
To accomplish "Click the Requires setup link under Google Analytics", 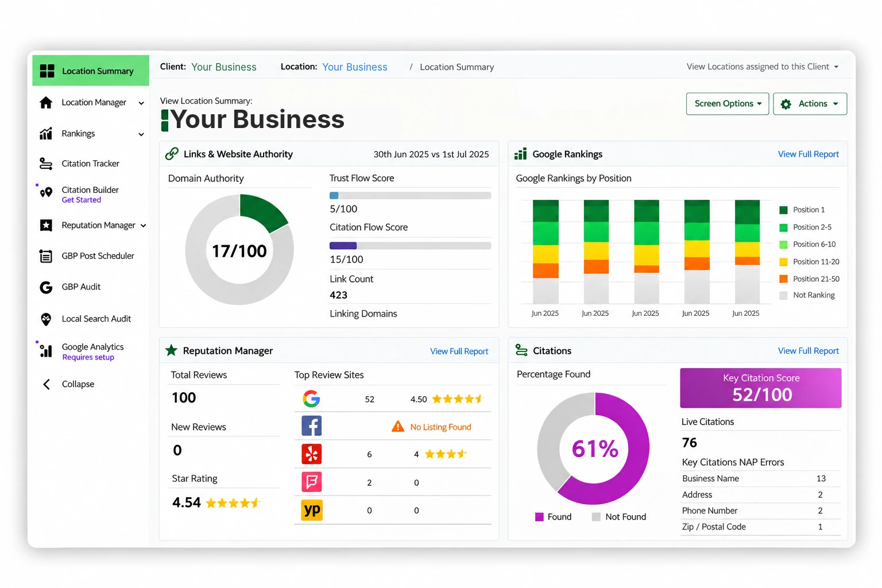I will 88,357.
